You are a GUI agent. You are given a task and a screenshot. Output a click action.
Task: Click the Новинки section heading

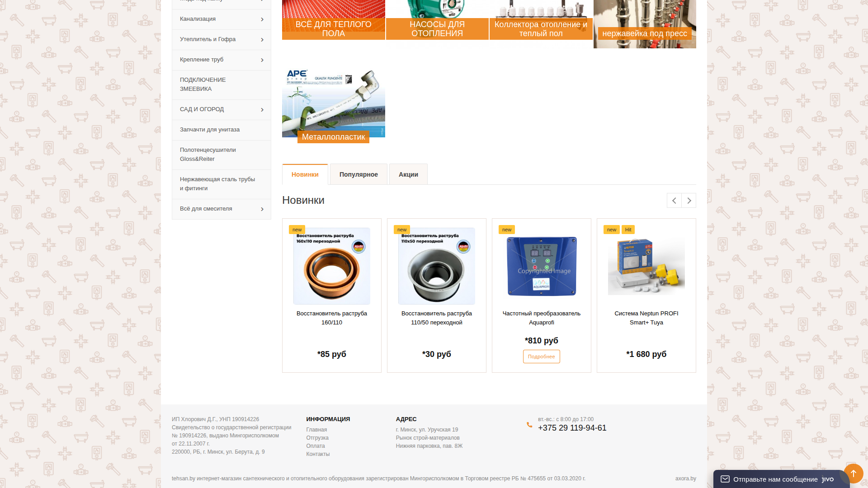pyautogui.click(x=303, y=200)
